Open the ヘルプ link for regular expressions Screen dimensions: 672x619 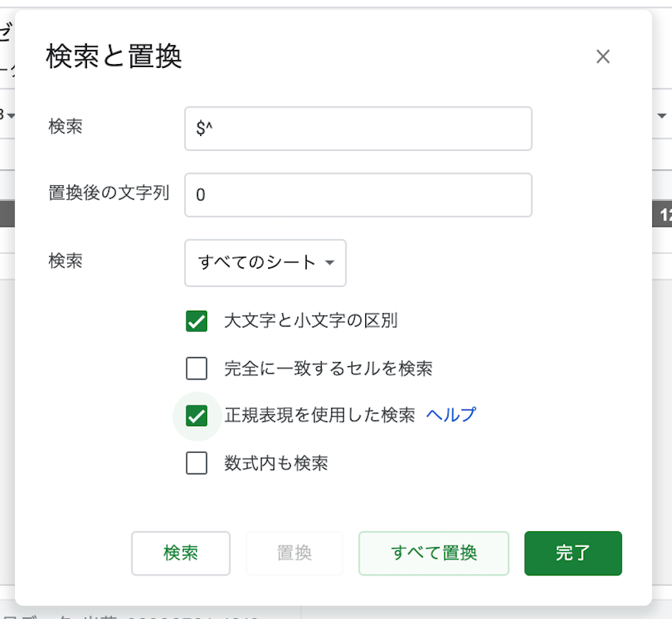click(x=451, y=415)
